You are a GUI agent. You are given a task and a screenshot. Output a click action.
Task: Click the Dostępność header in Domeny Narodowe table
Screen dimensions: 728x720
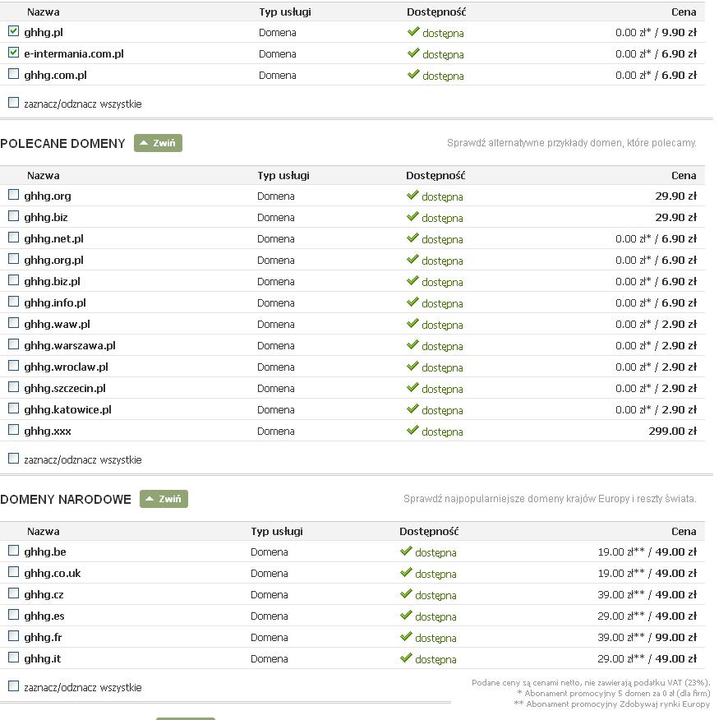click(429, 532)
